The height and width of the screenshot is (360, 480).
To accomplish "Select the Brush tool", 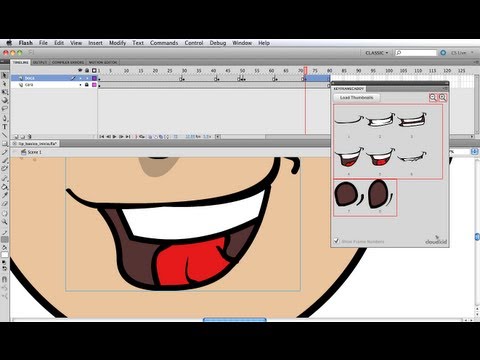I will point(5,161).
